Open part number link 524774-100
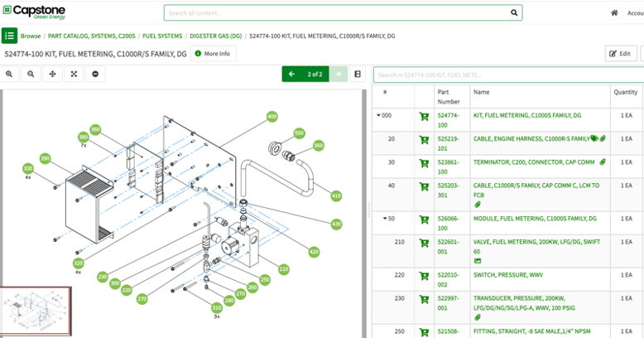This screenshot has width=644, height=338. coord(448,120)
